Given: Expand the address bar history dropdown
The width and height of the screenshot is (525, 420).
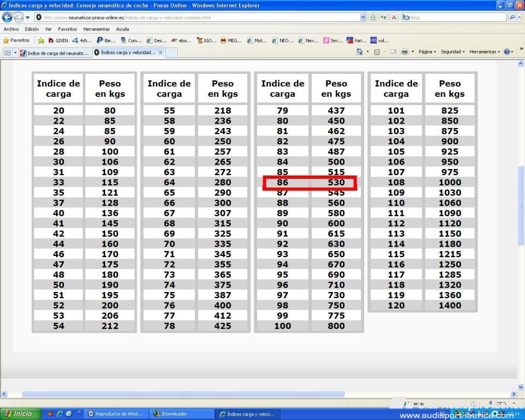Looking at the screenshot, I should (x=364, y=17).
